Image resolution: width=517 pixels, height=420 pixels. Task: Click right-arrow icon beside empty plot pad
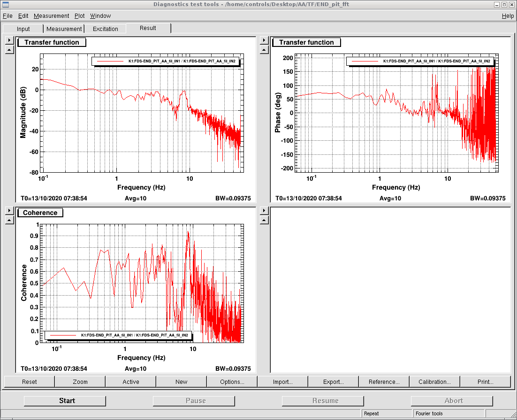click(264, 211)
